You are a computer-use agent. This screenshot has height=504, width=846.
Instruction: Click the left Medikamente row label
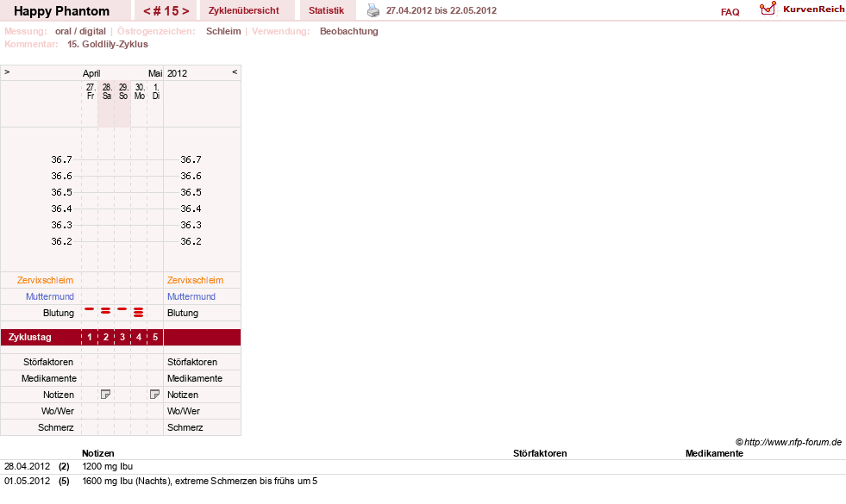pos(49,378)
